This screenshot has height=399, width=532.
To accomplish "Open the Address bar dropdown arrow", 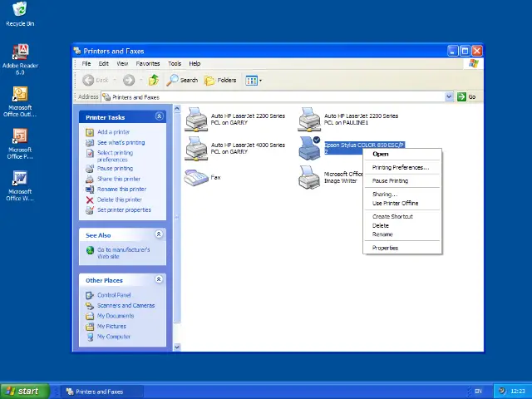I will [449, 97].
